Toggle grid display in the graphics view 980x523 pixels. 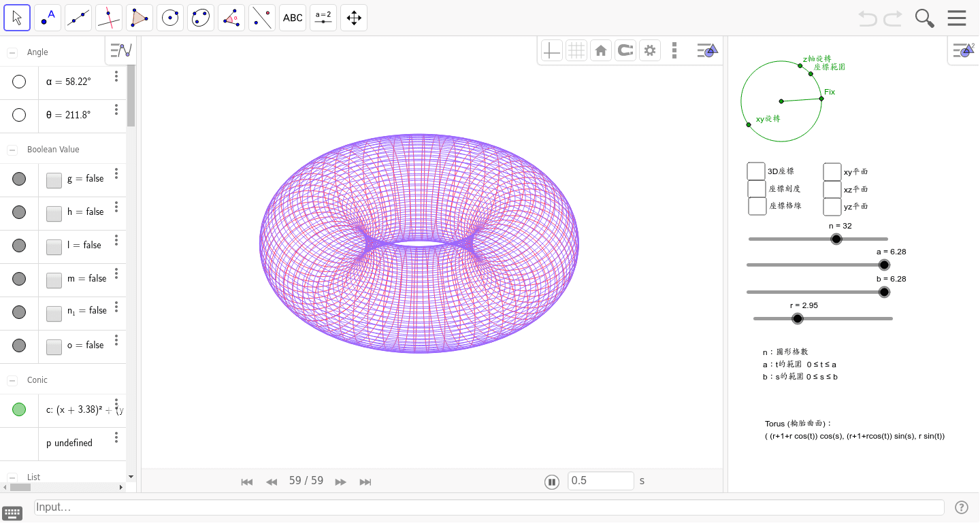[576, 50]
